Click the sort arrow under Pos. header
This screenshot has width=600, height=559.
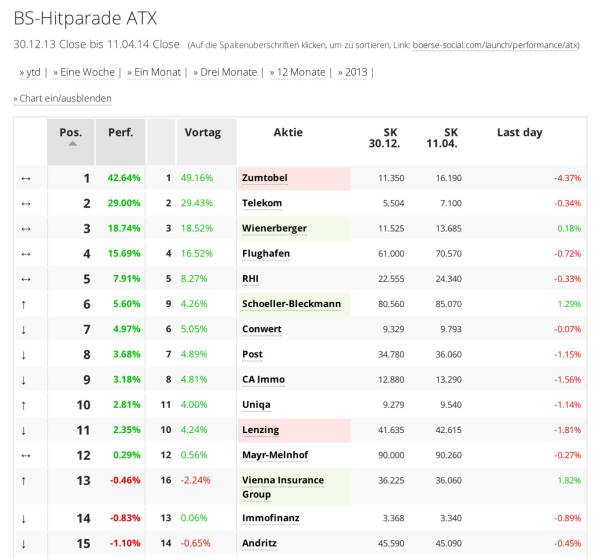point(71,144)
